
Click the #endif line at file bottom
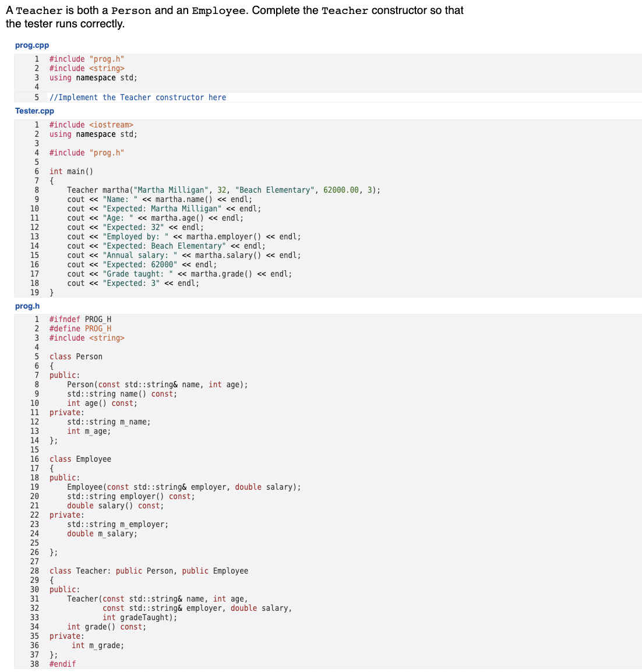coord(62,664)
